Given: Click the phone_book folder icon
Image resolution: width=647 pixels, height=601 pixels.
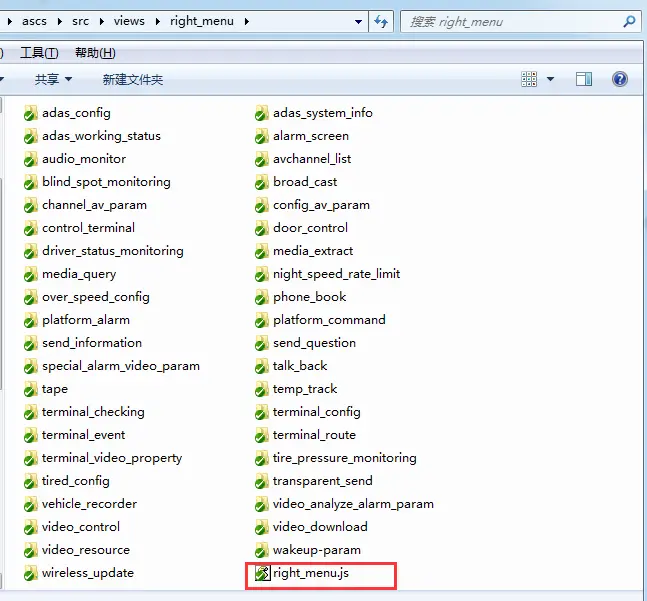Looking at the screenshot, I should [x=262, y=297].
